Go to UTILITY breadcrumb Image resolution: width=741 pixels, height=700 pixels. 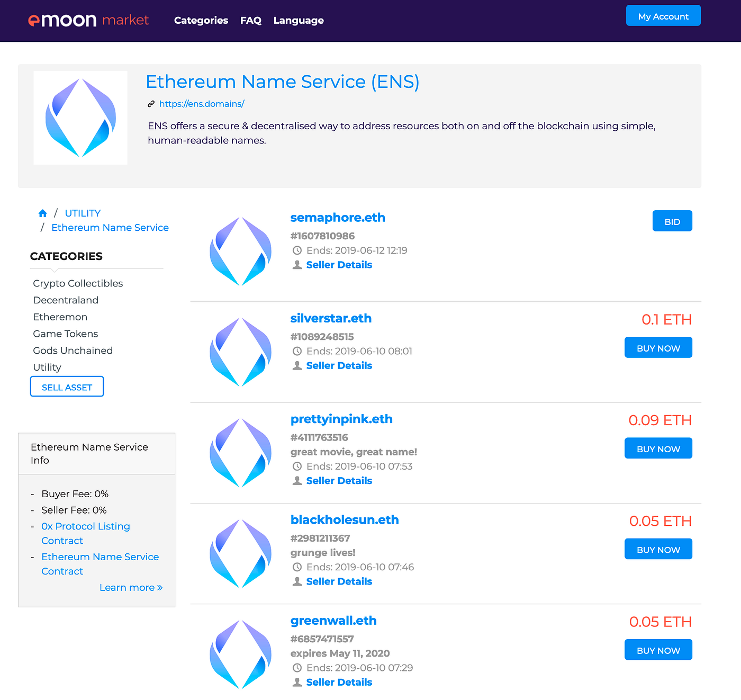tap(83, 213)
